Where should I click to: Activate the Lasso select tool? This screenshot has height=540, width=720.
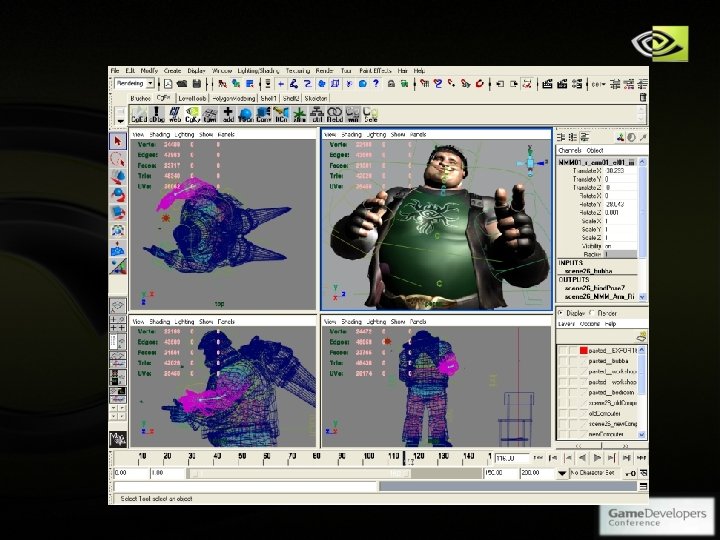click(x=118, y=160)
